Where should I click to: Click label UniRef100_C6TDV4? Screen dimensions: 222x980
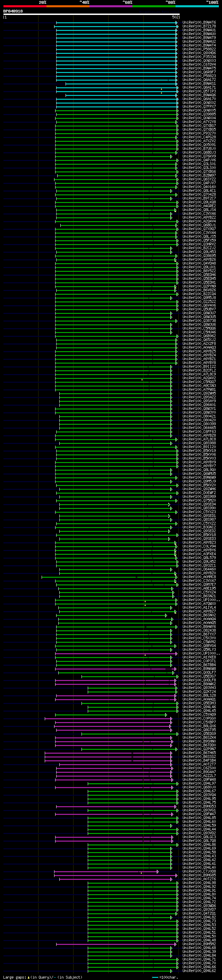click(x=199, y=65)
